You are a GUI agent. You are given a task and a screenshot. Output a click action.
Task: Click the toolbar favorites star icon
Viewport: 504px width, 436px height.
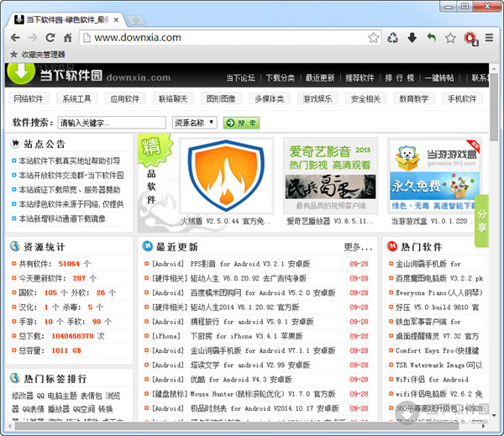click(450, 38)
